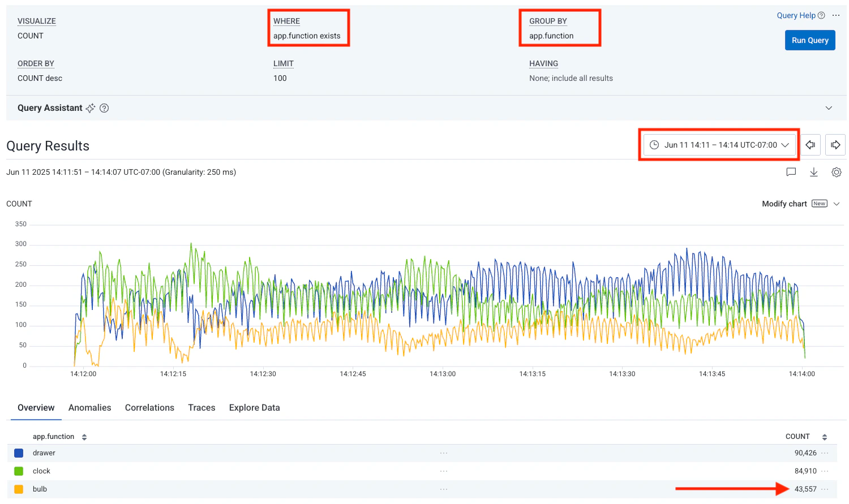The image size is (849, 504).
Task: Download the query results
Action: coord(814,172)
